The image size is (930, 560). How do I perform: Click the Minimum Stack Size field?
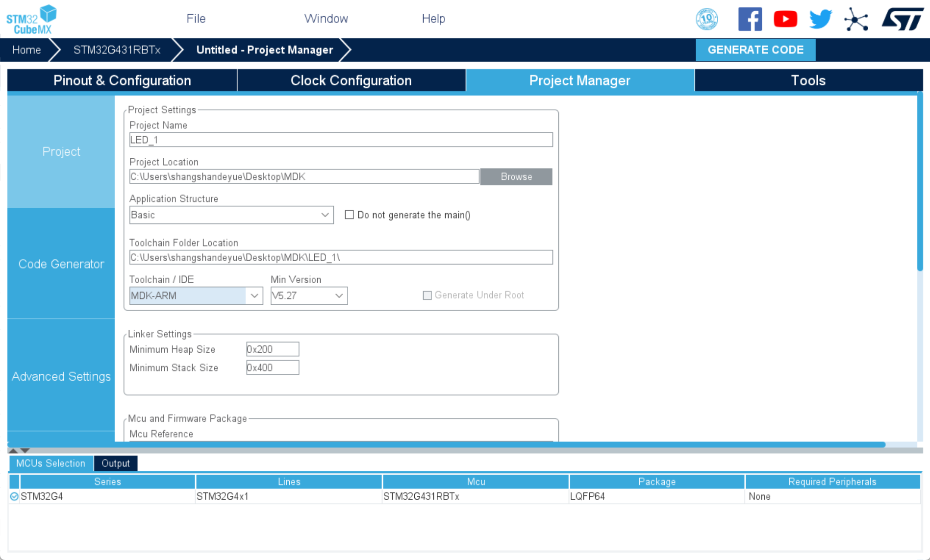coord(273,367)
